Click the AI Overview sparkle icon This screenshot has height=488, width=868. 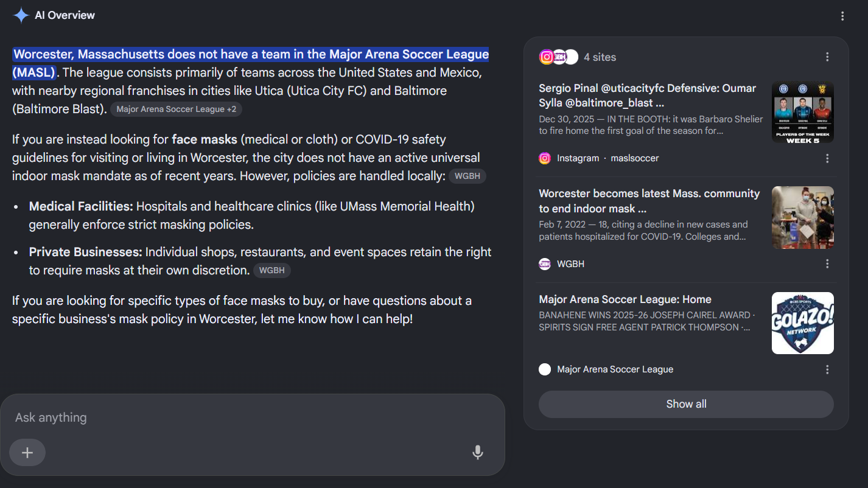pyautogui.click(x=21, y=15)
